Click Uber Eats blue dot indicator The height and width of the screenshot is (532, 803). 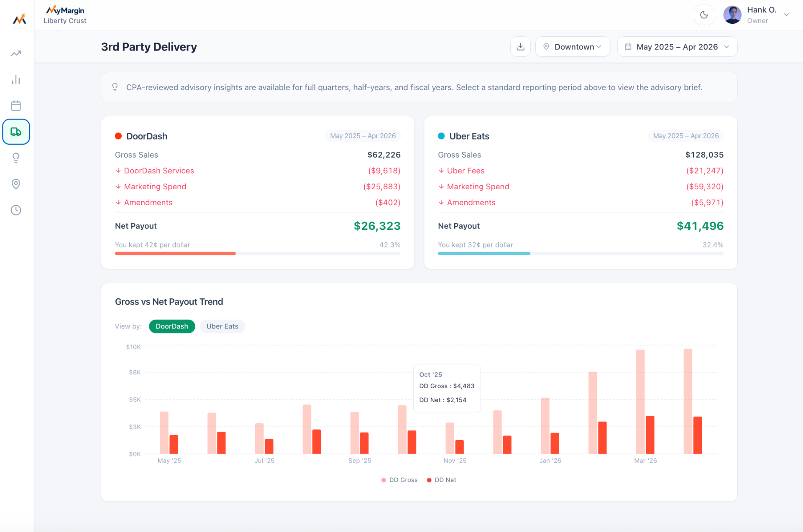(441, 136)
